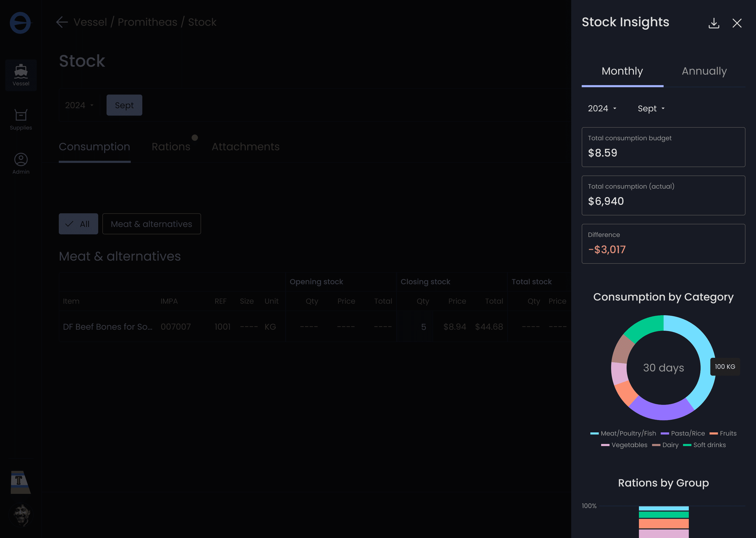Click the IMPA column header
Screen dimensions: 756x538
click(x=169, y=301)
